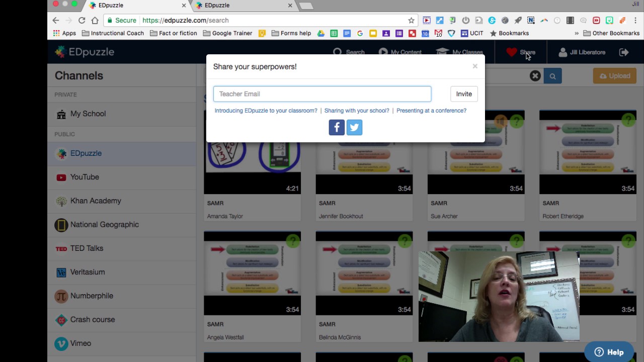Screen dimensions: 644x362
Task: Open SAMR video by Angela Westfall
Action: pyautogui.click(x=252, y=287)
